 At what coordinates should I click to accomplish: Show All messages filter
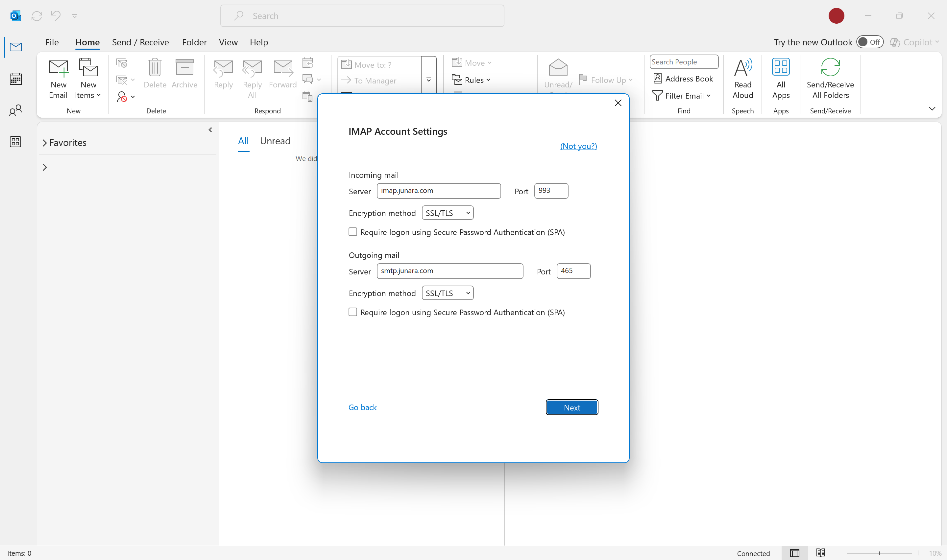point(243,141)
